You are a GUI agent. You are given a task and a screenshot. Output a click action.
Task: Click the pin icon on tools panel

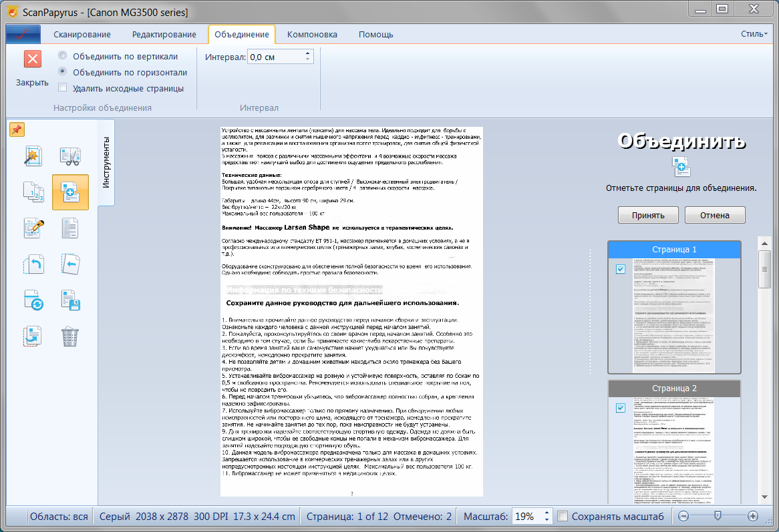point(17,129)
